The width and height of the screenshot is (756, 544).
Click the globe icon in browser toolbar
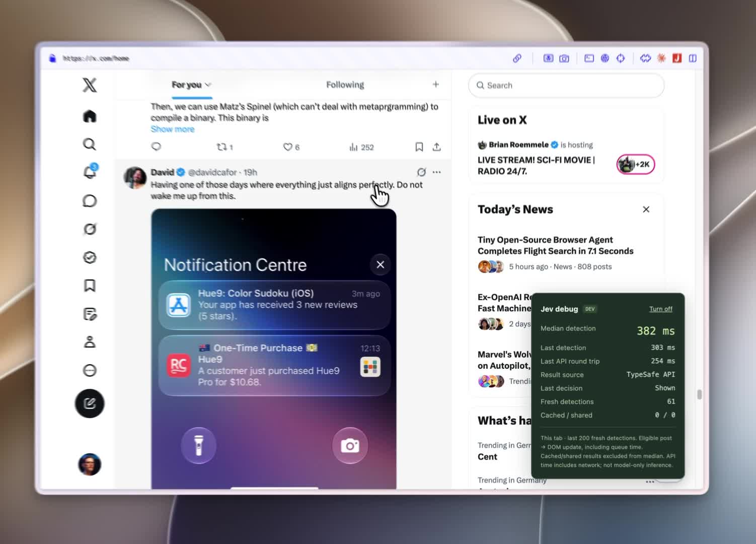[x=605, y=58]
